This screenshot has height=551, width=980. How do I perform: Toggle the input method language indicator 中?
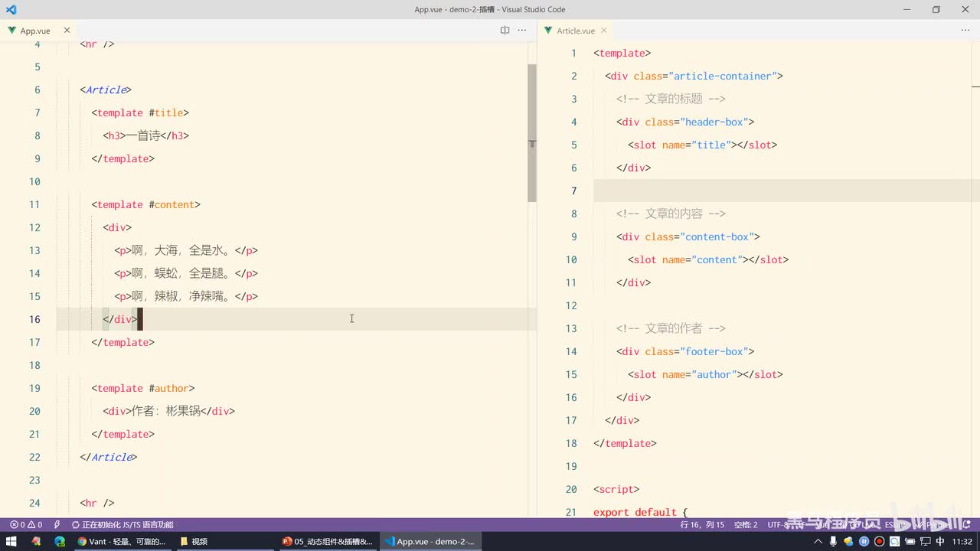pos(939,541)
